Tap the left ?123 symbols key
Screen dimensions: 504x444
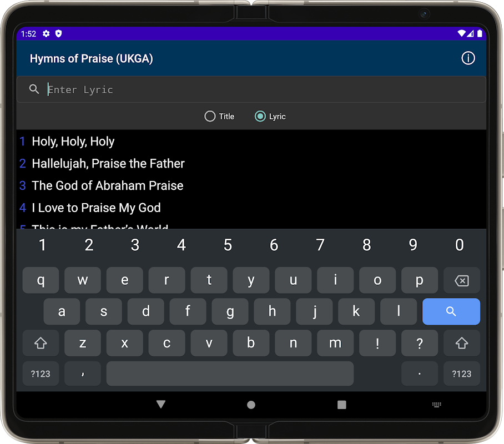tap(41, 374)
